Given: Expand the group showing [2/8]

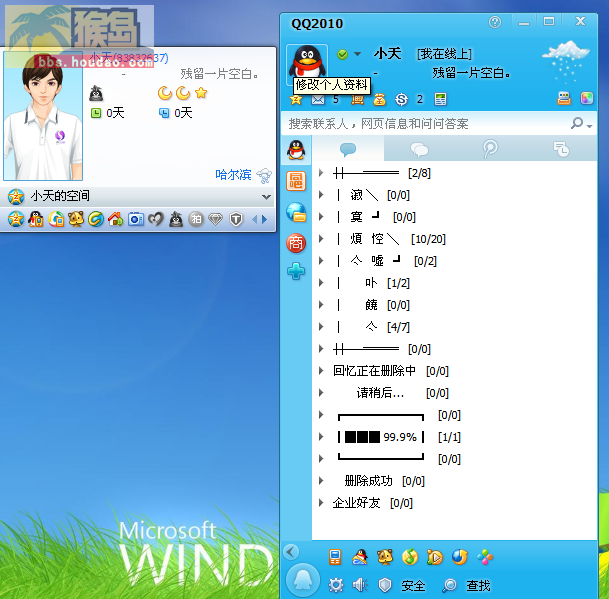Looking at the screenshot, I should coord(321,172).
